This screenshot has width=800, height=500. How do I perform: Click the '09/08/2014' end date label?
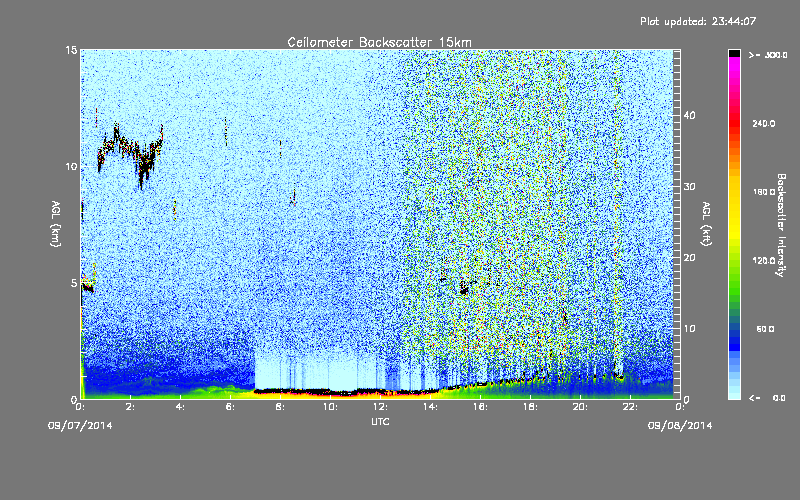[x=680, y=426]
